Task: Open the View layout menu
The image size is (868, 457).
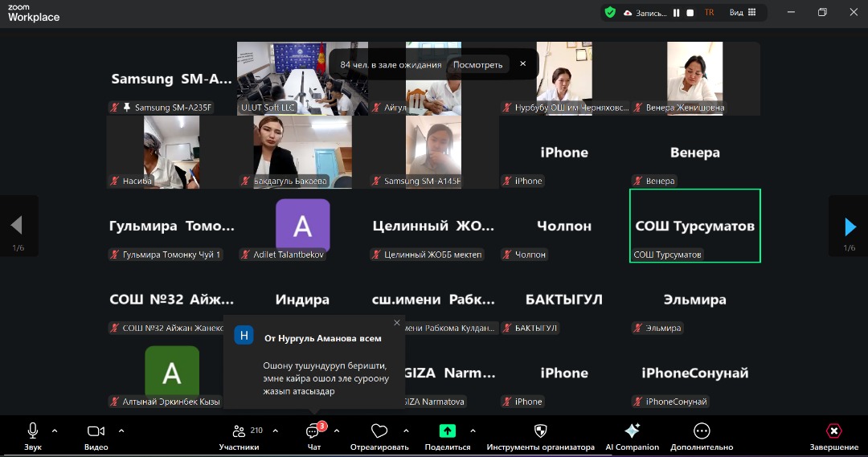Action: tap(743, 13)
